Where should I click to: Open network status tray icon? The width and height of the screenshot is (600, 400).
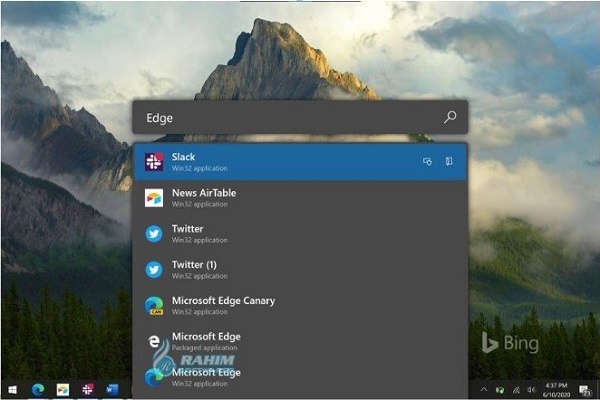[516, 390]
